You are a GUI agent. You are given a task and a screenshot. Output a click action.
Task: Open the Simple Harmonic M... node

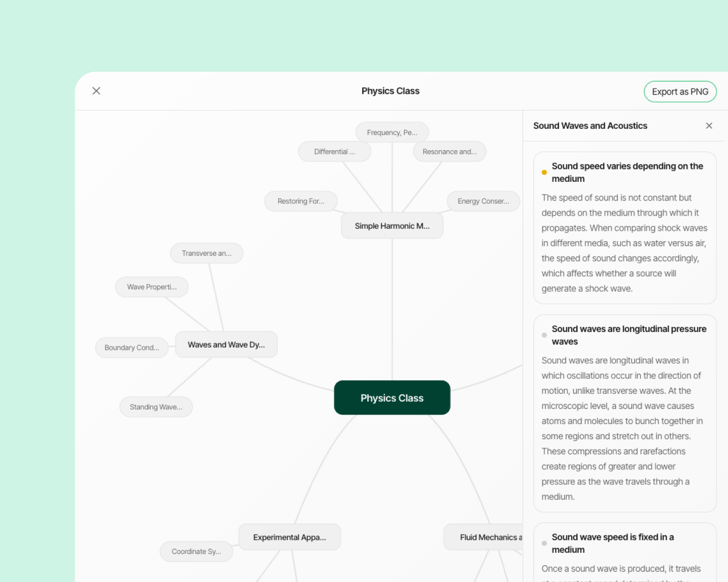coord(392,226)
